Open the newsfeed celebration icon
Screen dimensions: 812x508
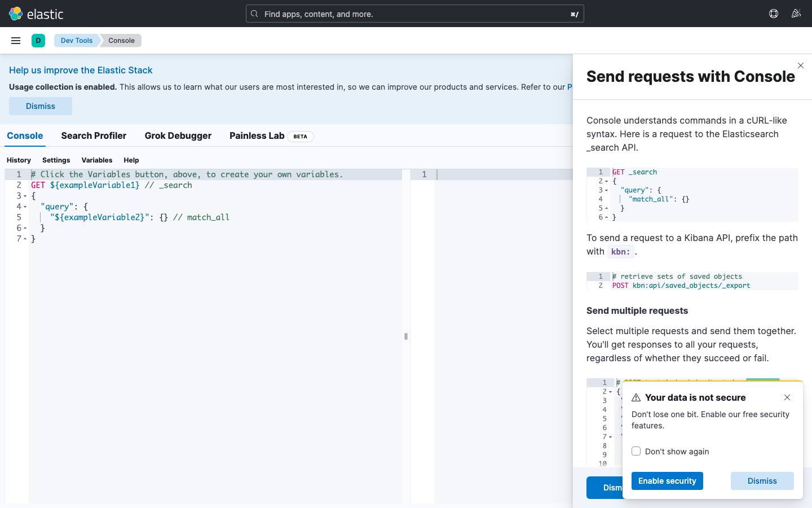pos(796,14)
